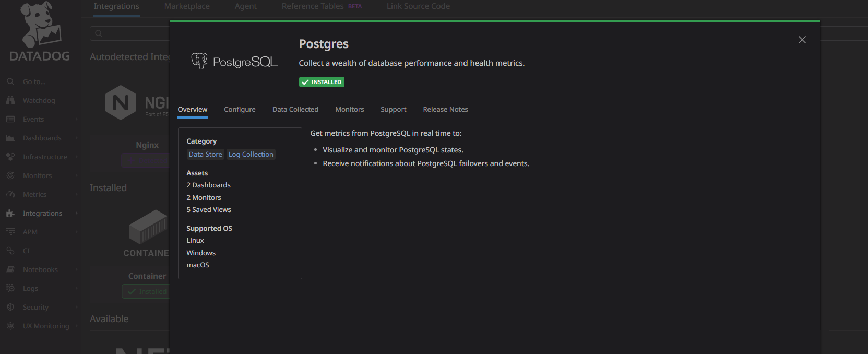Expand the Integrations submenu arrow
The width and height of the screenshot is (868, 354).
pos(77,213)
